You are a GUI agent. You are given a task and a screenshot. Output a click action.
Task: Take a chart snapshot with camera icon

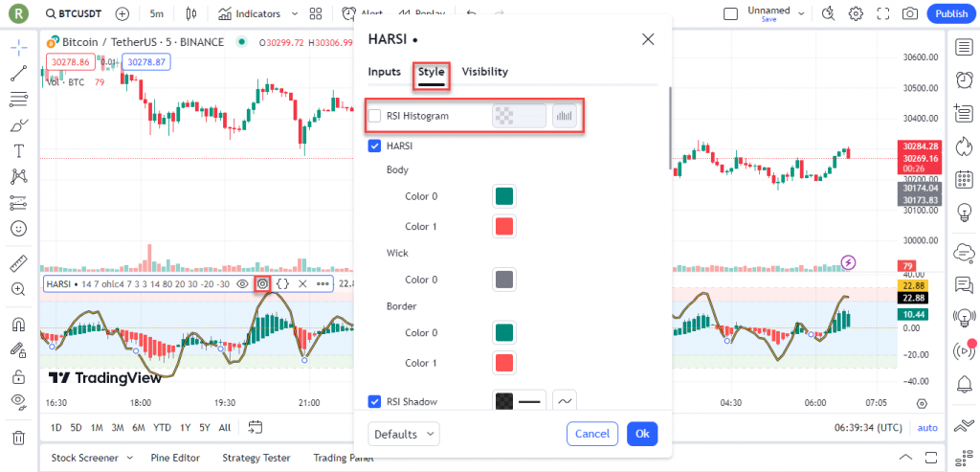[x=909, y=14]
